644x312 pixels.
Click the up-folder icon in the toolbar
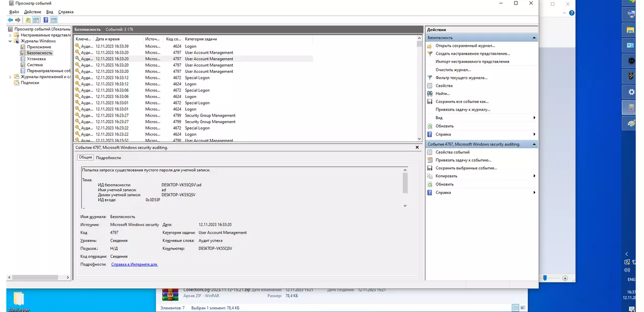[28, 20]
